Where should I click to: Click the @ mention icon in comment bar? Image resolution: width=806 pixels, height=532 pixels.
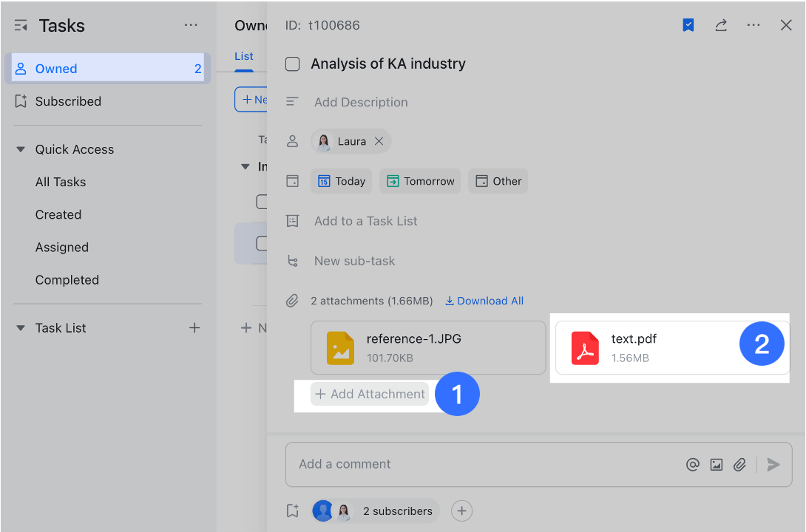pos(693,464)
